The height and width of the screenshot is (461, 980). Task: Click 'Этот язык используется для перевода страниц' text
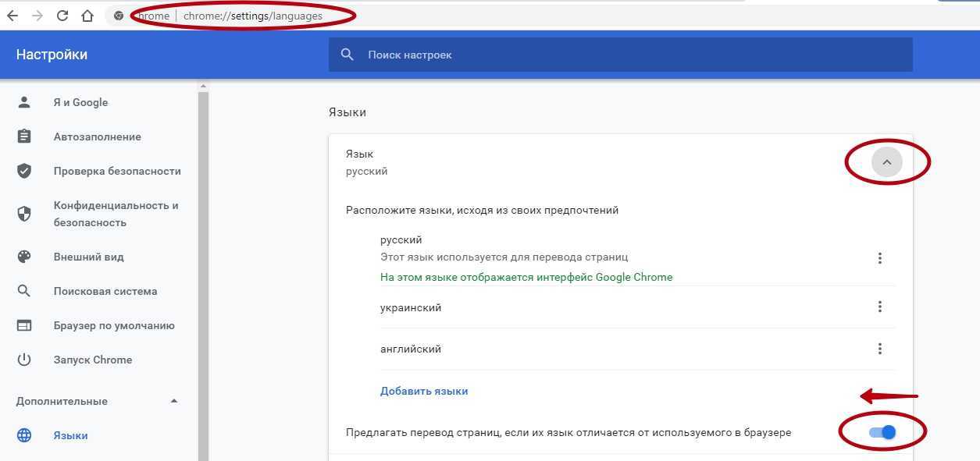click(504, 257)
